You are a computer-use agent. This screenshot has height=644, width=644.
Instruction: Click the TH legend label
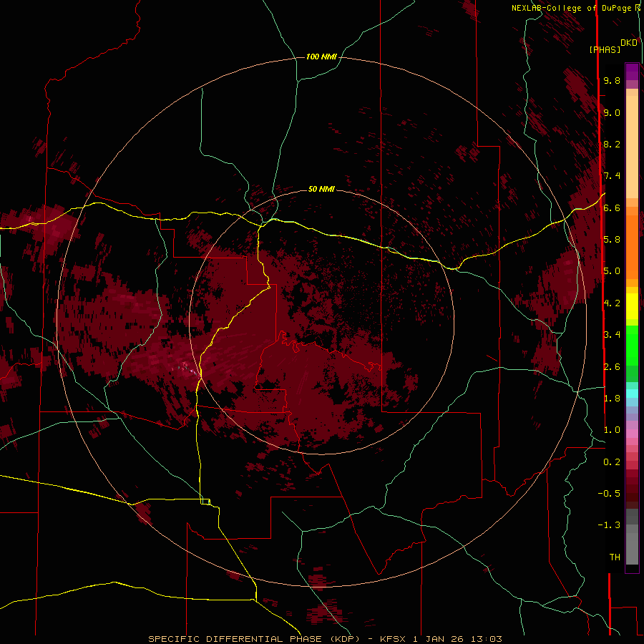coord(615,557)
